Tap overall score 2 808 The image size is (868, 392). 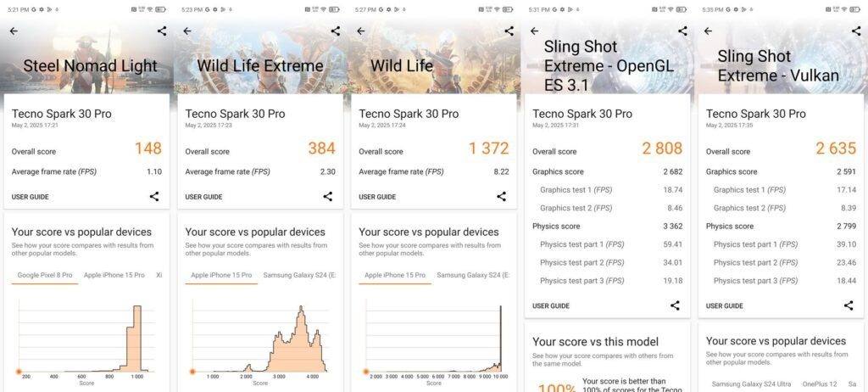pos(663,148)
